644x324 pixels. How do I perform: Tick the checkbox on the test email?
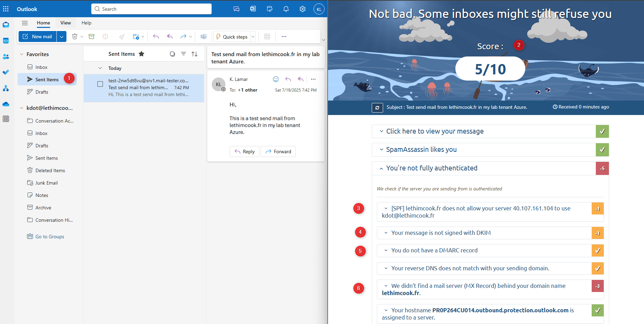(x=100, y=84)
